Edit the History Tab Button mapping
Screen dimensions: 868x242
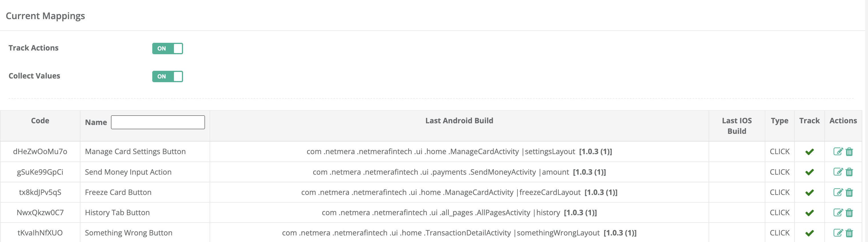[838, 212]
